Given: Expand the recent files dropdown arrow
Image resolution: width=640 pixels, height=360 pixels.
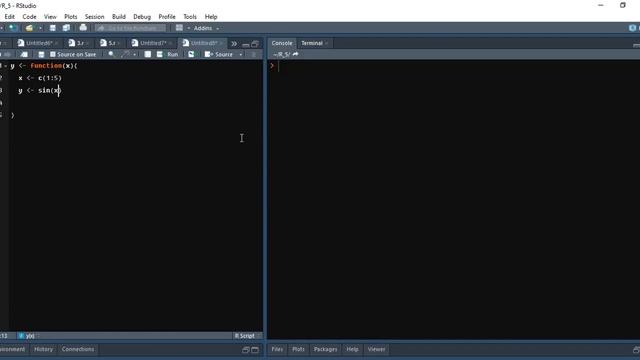Looking at the screenshot, I should (x=40, y=28).
